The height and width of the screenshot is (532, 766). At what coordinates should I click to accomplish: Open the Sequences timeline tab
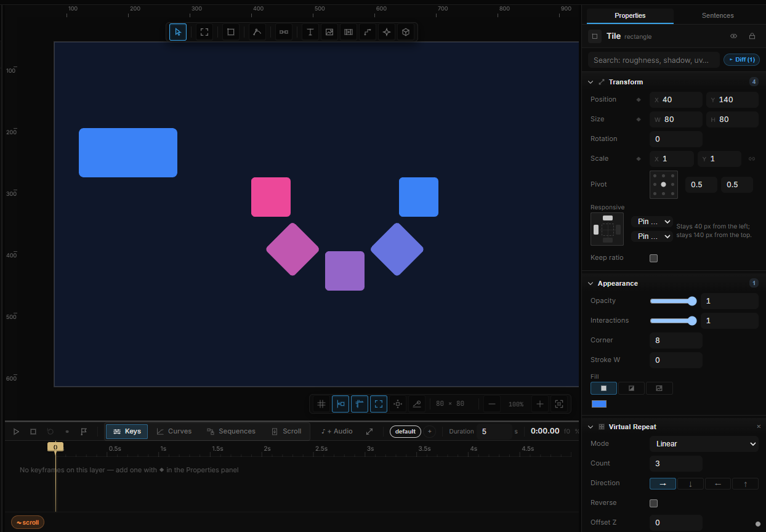pos(231,432)
